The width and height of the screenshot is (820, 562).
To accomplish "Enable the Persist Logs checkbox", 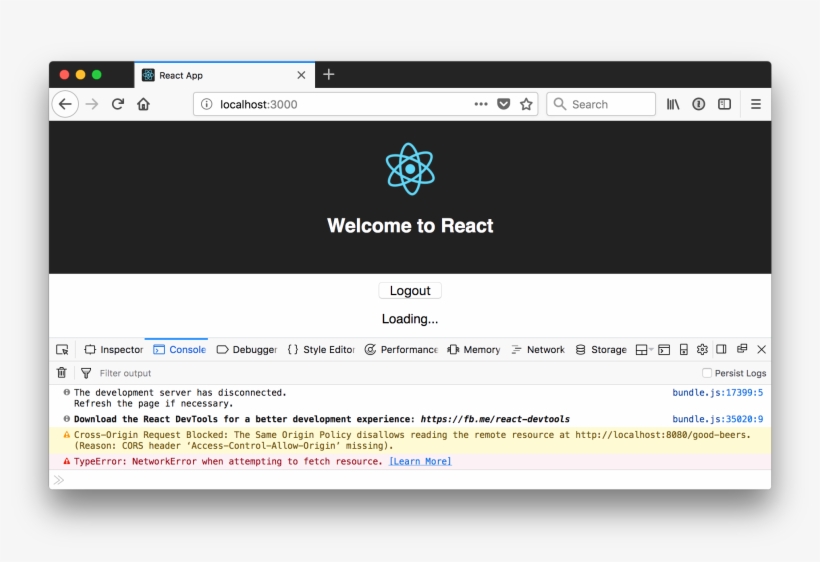I will [707, 373].
